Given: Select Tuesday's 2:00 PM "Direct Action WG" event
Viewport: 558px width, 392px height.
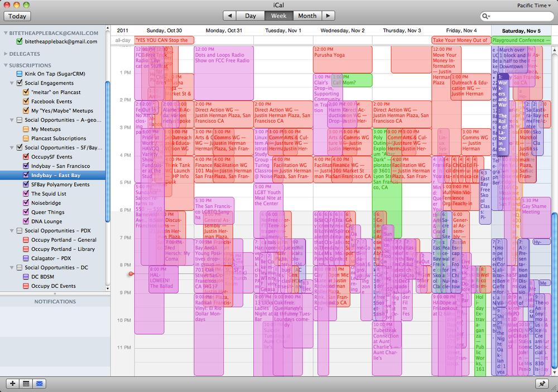Looking at the screenshot, I should 283,114.
